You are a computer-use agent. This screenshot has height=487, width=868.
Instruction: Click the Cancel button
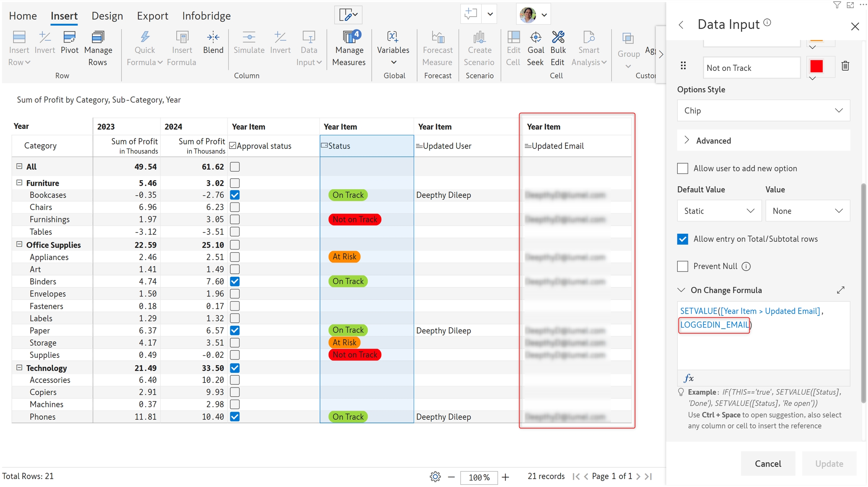click(x=767, y=464)
